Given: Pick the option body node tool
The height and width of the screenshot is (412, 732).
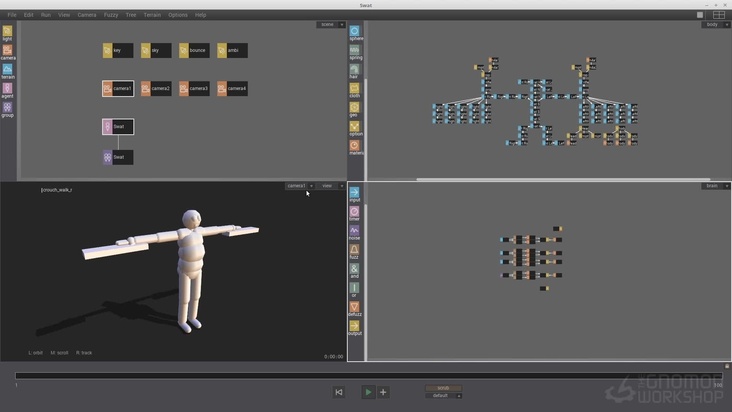Looking at the screenshot, I should click(355, 129).
